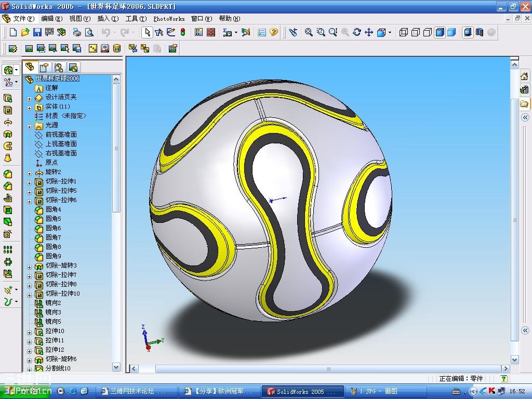
Task: Click the Fillet icon in the features toolbar
Action: (7, 174)
